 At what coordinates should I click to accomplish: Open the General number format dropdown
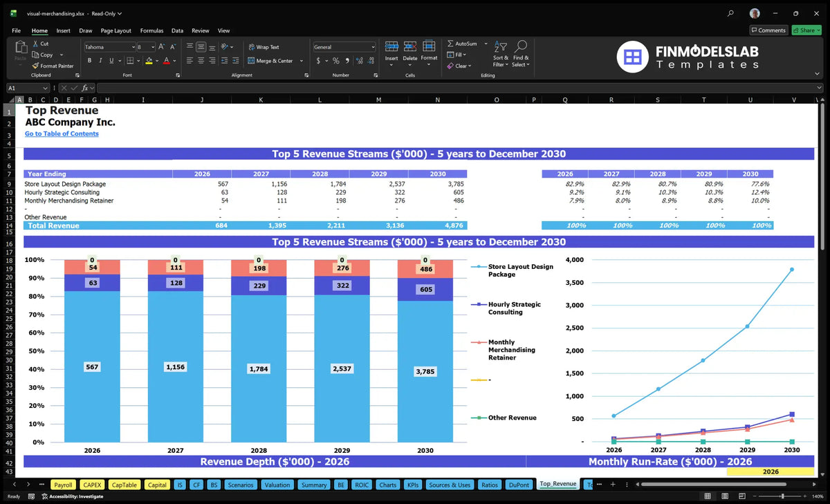coord(373,47)
